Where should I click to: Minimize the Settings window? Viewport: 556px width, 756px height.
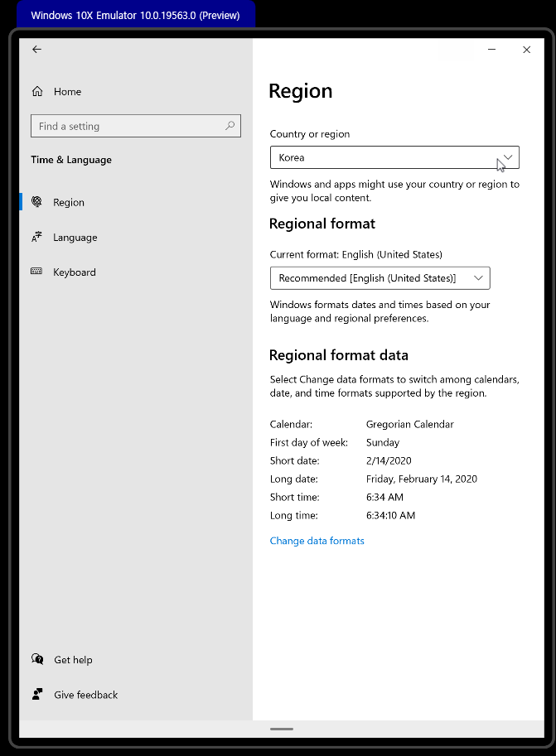[x=492, y=49]
